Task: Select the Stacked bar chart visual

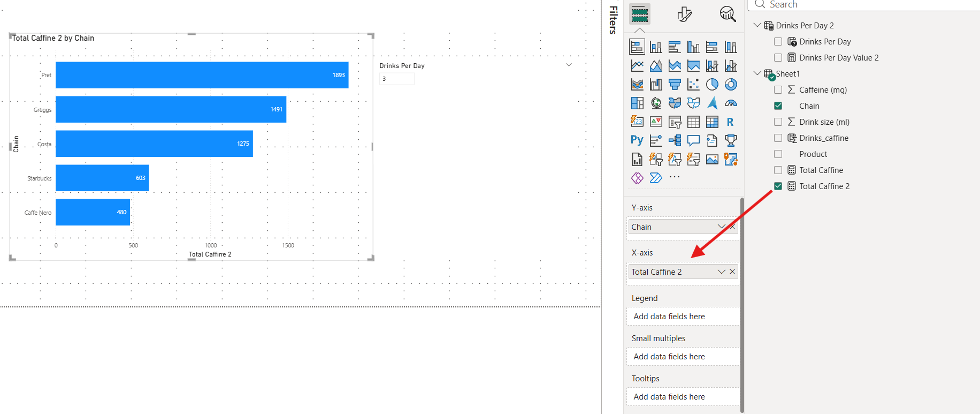Action: coord(637,47)
